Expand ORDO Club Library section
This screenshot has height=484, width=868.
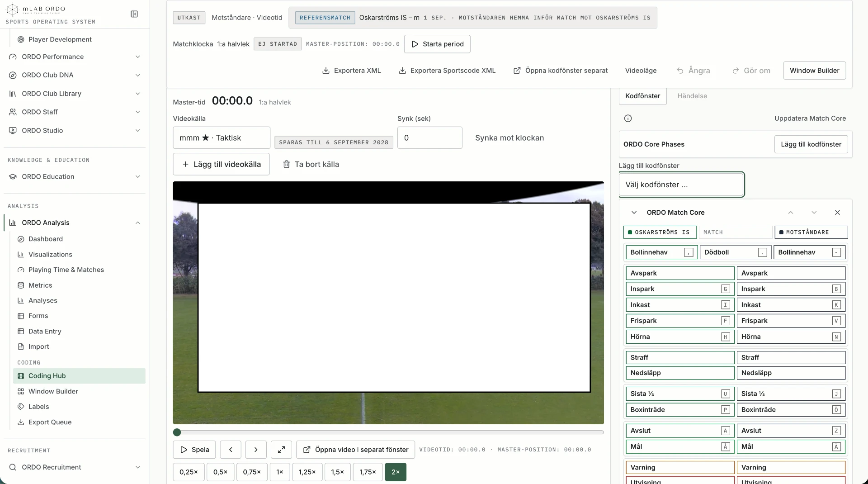(x=75, y=94)
